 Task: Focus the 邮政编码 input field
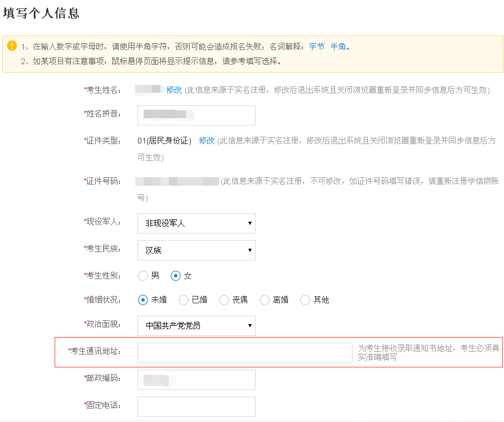tap(196, 380)
